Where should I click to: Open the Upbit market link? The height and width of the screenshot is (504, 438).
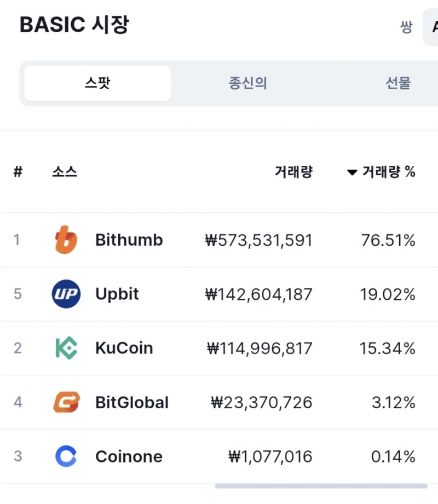coord(117,294)
